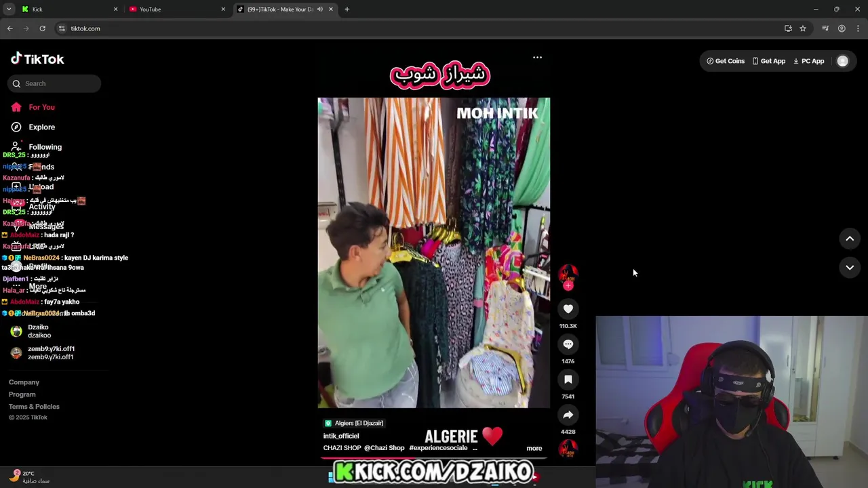868x488 pixels.
Task: Expand caption with more link
Action: 534,448
